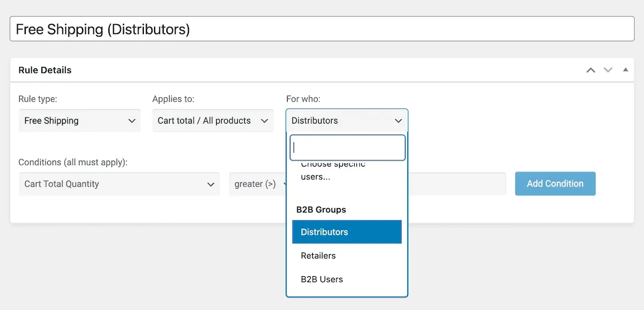The height and width of the screenshot is (310, 644).
Task: Click the Rule type dropdown arrow icon
Action: [133, 120]
